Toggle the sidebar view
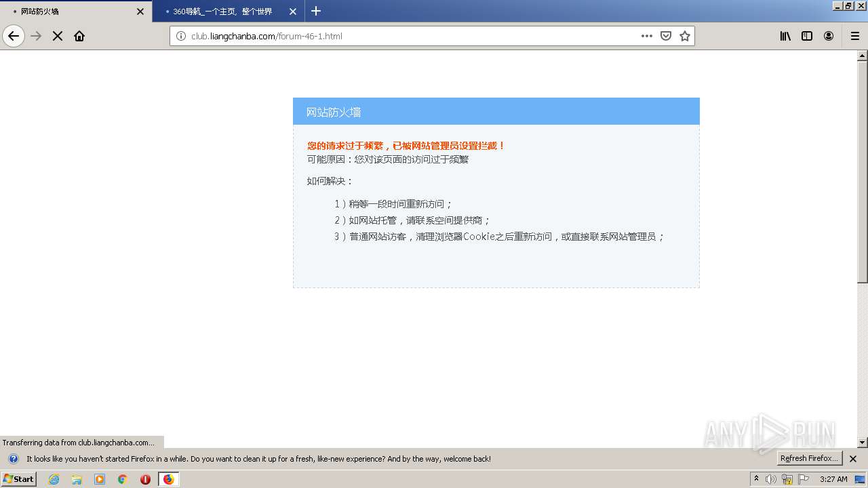Screen dimensions: 868x488 pos(807,36)
